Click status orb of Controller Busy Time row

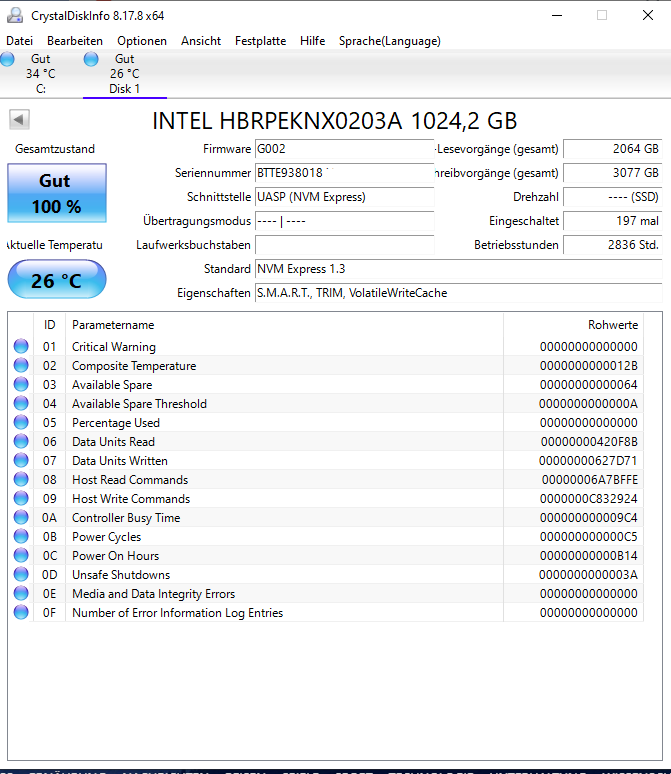[21, 517]
